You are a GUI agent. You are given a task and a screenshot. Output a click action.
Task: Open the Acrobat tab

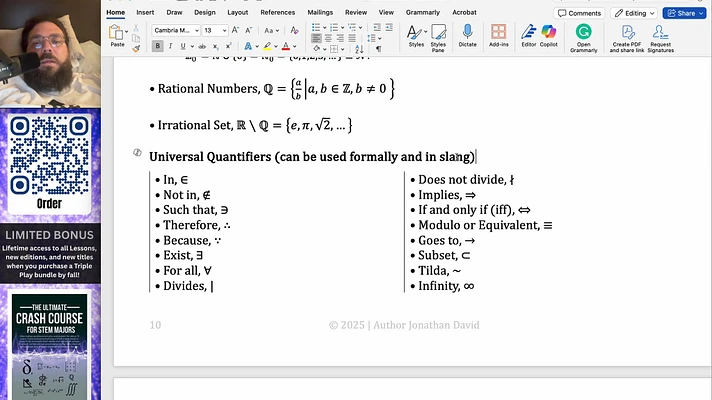464,12
